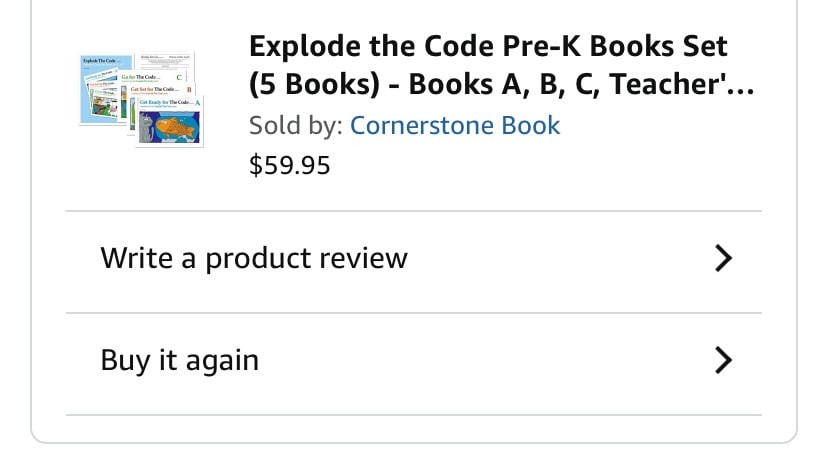
Task: Tap the "Buy it again" text label
Action: 180,360
